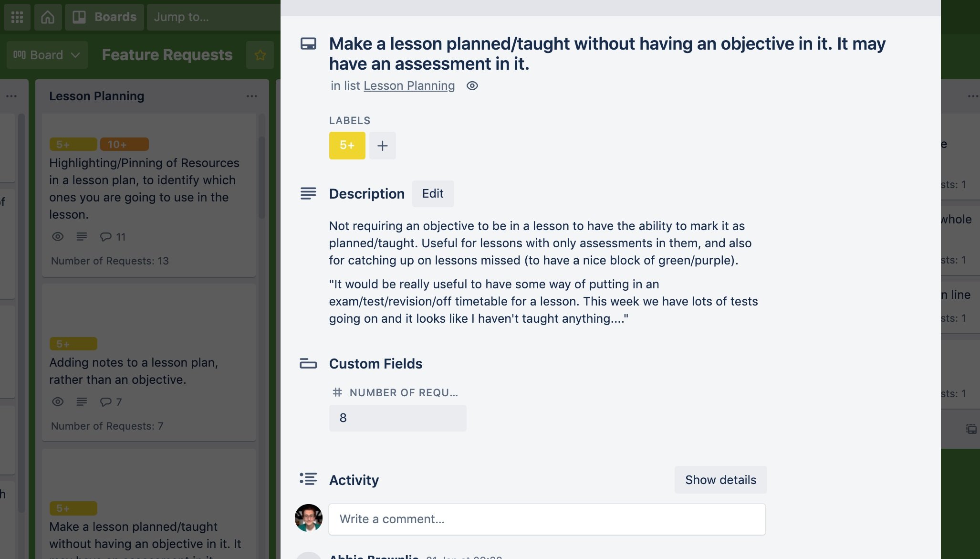
Task: Click the card icon beside the card title
Action: pyautogui.click(x=308, y=44)
